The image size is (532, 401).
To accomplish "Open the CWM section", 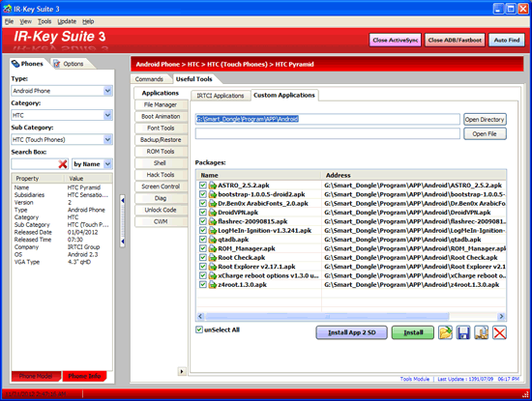I will click(x=161, y=221).
